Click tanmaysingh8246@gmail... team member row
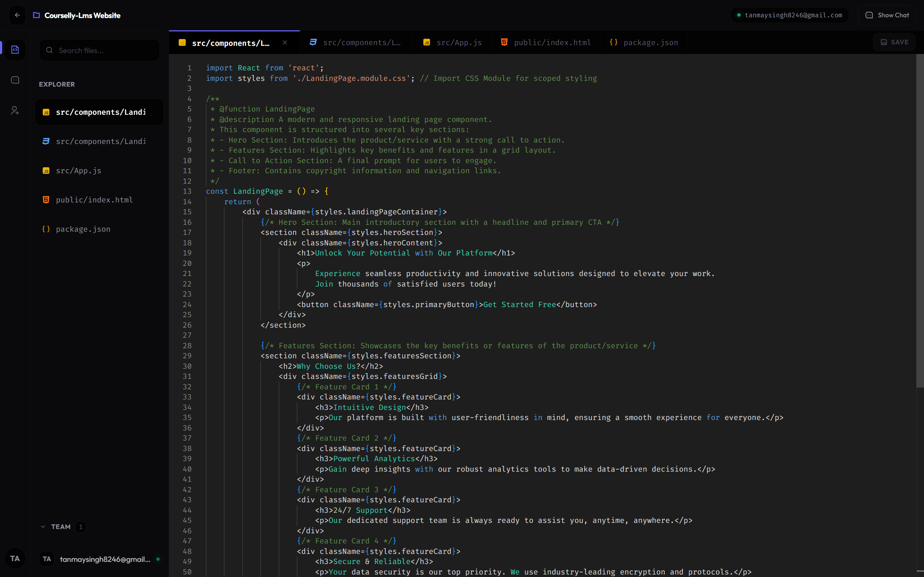This screenshot has width=924, height=577. tap(100, 559)
